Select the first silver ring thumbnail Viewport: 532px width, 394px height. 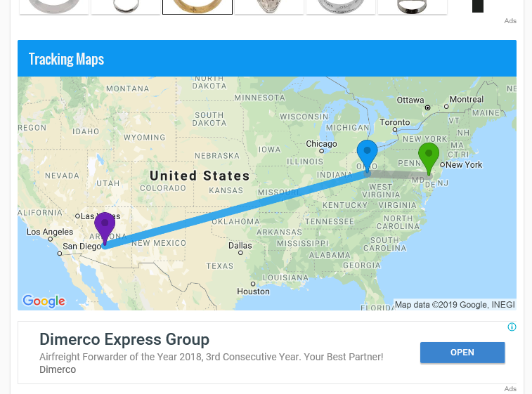[53, 6]
